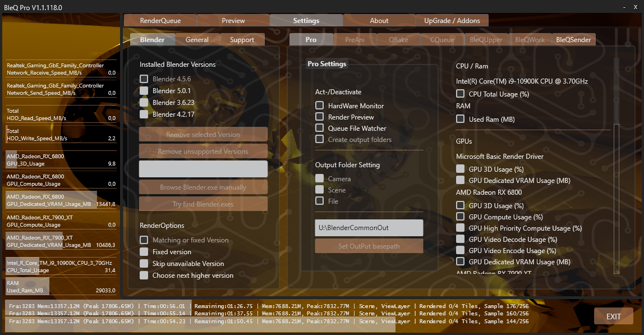Check the Blender 4.5.6 version box

tap(144, 79)
